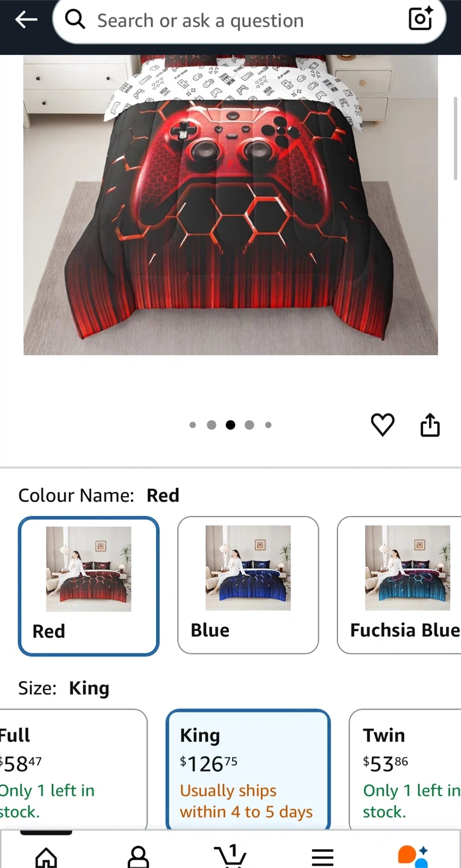Open the Home tab icon
Viewport: 461px width, 868px height.
[46, 856]
